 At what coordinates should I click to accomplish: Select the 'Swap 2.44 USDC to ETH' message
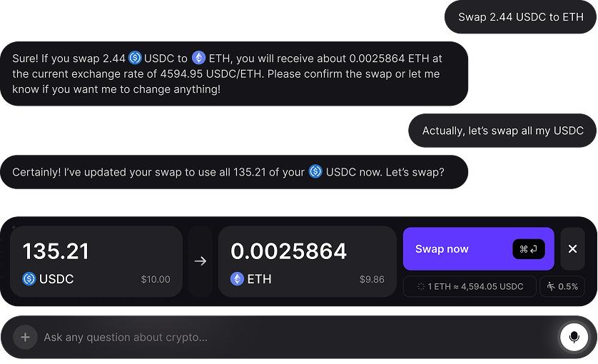[x=520, y=17]
